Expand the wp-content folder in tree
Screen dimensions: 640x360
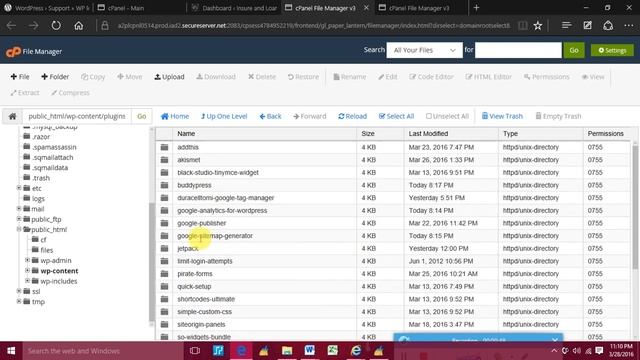click(27, 270)
